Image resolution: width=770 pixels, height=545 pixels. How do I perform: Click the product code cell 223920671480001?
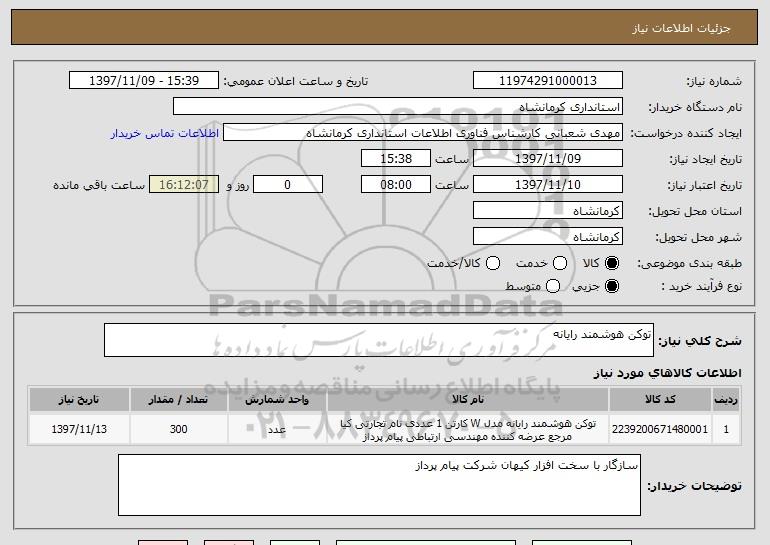(660, 429)
